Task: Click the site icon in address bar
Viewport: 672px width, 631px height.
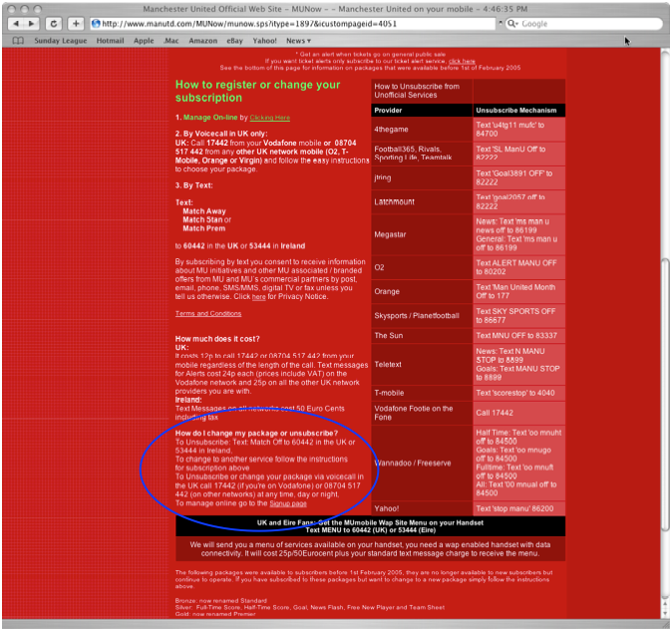Action: pos(97,23)
